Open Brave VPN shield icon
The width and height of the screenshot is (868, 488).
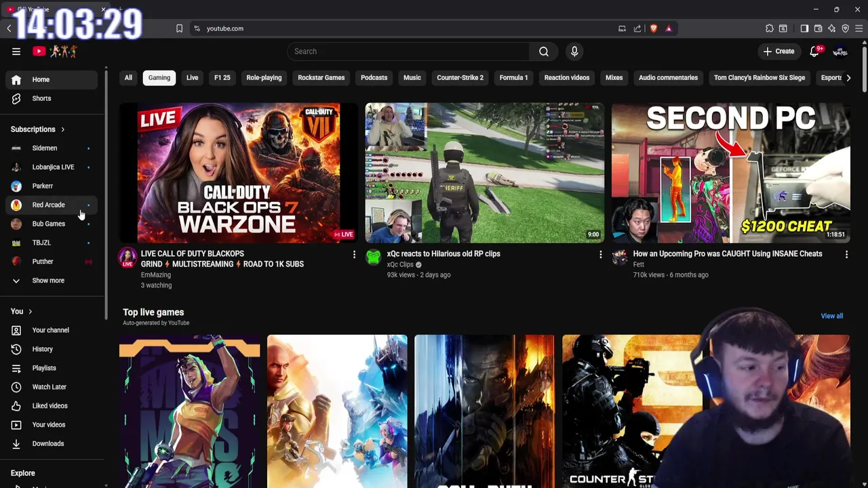pos(846,28)
